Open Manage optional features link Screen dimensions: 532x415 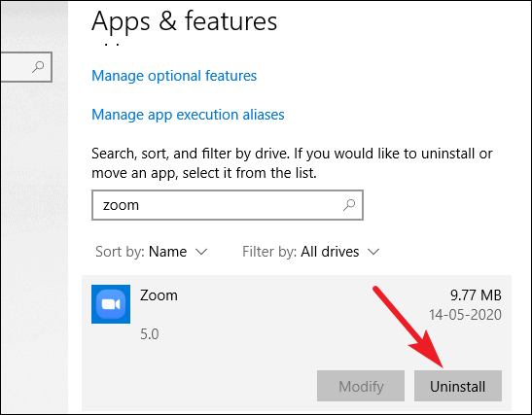[x=174, y=76]
